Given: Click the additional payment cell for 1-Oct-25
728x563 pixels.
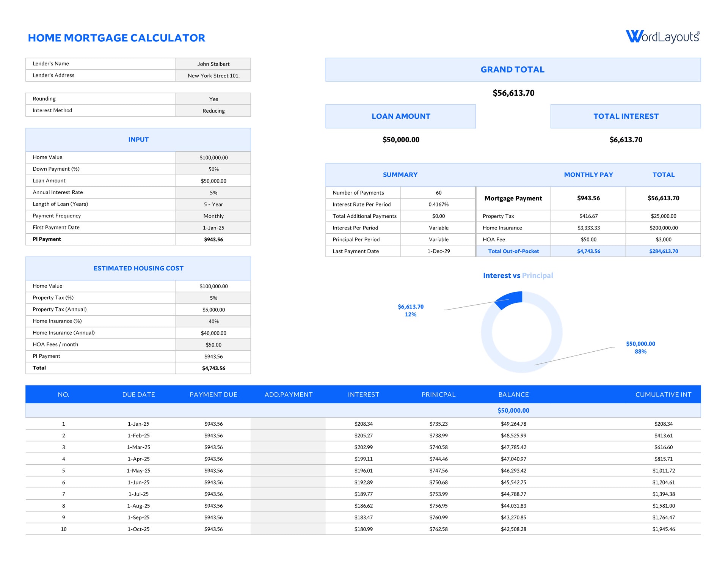Looking at the screenshot, I should click(288, 529).
